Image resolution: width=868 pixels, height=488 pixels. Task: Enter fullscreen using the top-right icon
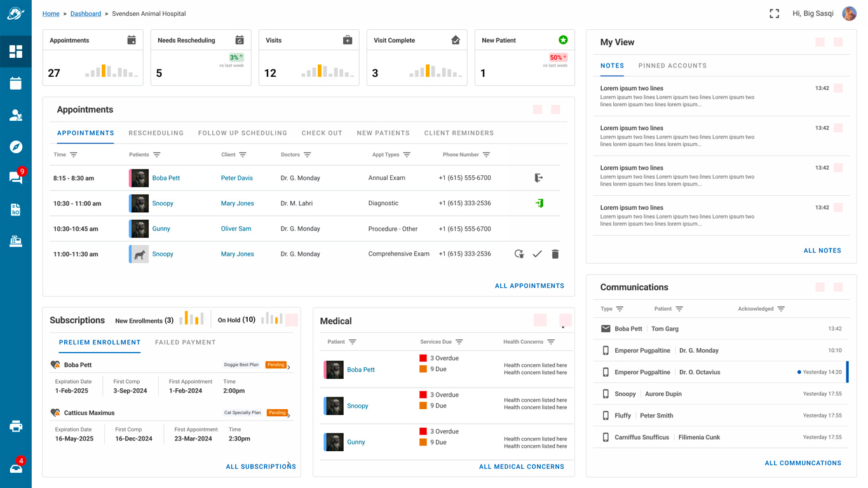[x=774, y=13]
